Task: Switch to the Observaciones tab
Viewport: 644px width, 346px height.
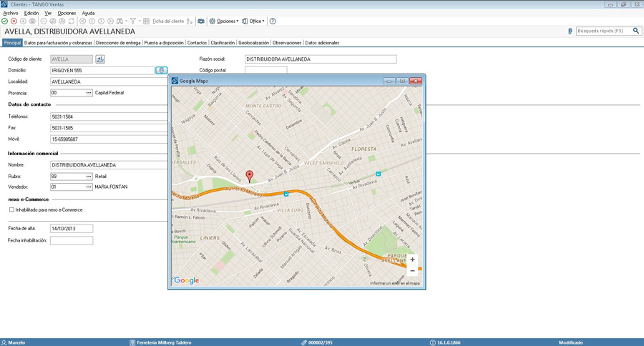Action: (x=287, y=43)
